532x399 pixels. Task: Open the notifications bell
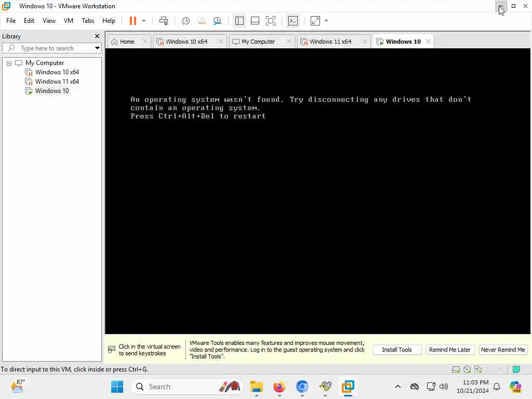[x=497, y=387]
